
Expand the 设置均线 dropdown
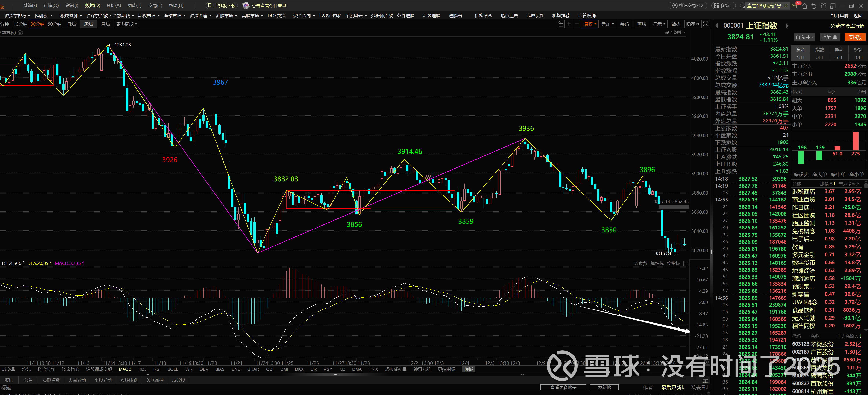[x=675, y=33]
